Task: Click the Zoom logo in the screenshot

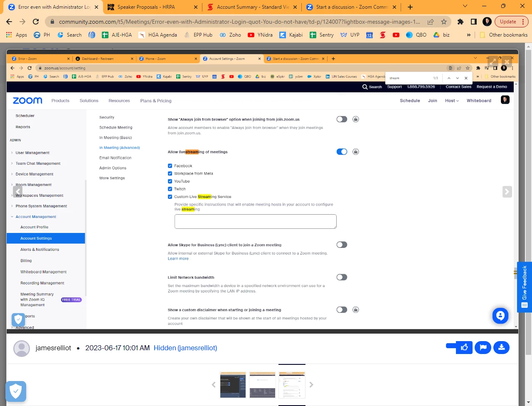Action: click(x=27, y=101)
